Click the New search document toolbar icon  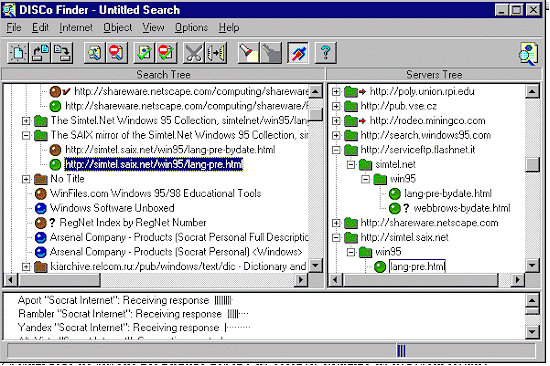pyautogui.click(x=18, y=53)
